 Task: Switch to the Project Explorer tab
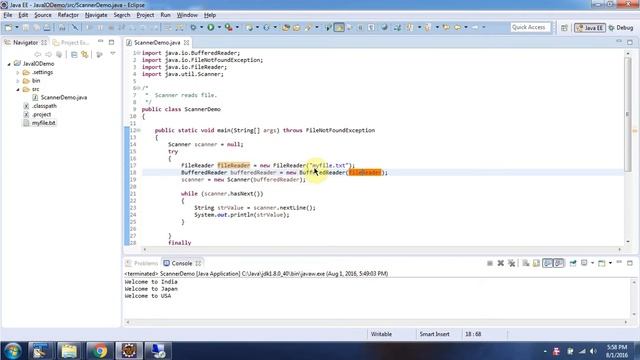(71, 42)
